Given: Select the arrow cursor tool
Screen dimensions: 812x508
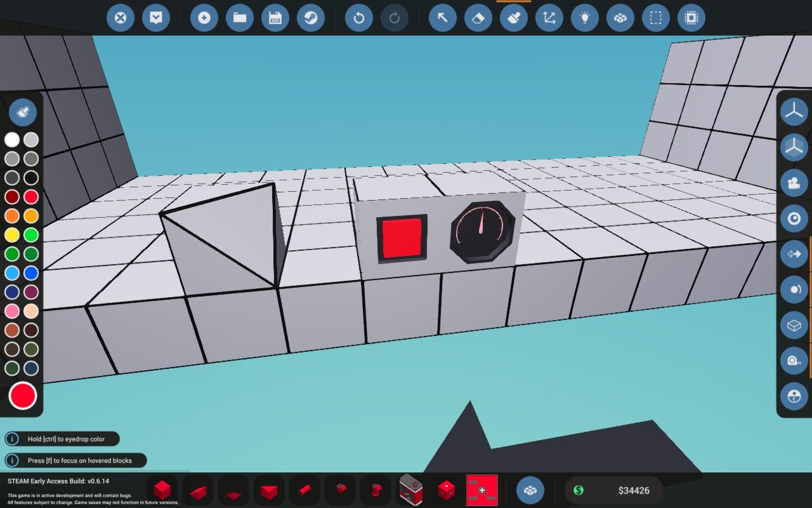Looking at the screenshot, I should point(443,18).
